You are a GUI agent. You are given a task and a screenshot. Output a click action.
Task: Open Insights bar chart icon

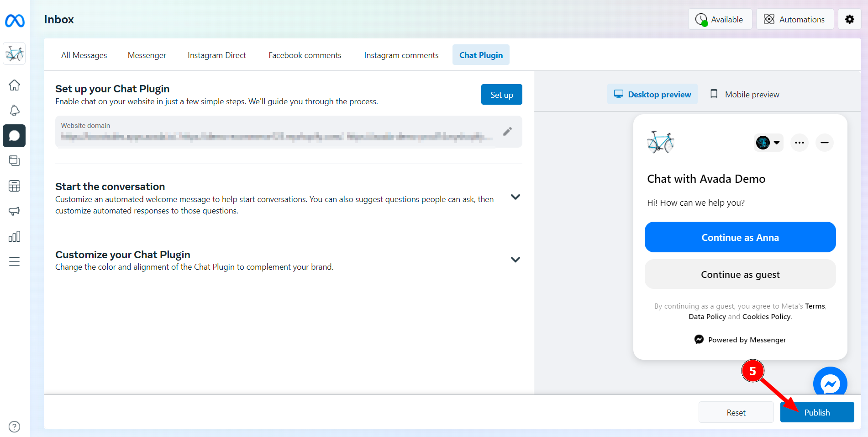point(14,236)
